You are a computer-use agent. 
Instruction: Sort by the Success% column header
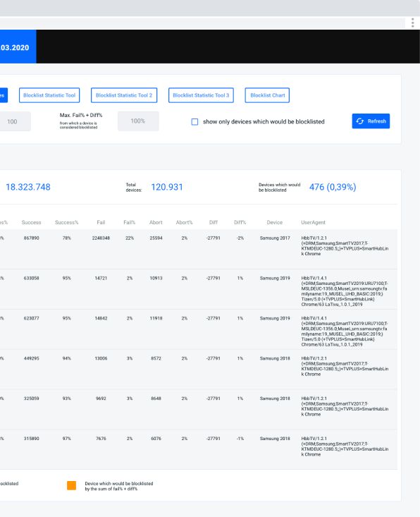(x=66, y=223)
